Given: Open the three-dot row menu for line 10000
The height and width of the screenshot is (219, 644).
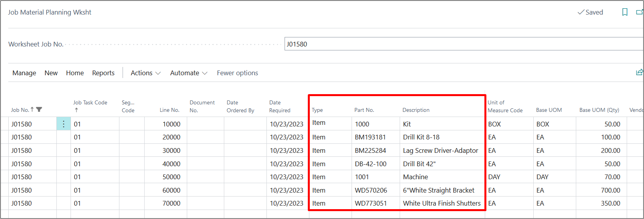Looking at the screenshot, I should click(x=63, y=124).
